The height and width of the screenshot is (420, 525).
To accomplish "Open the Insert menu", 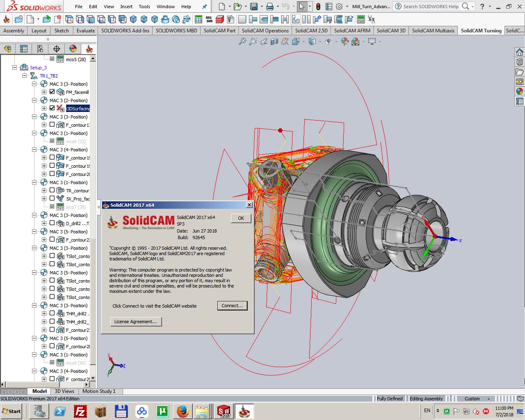I will 126,7.
